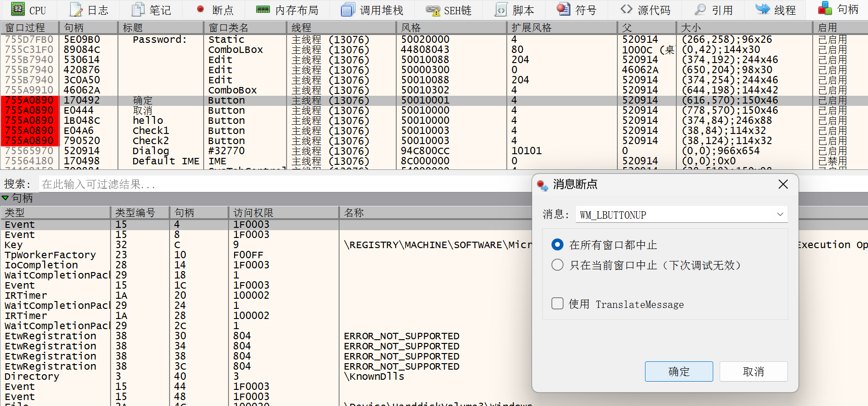The width and height of the screenshot is (868, 406).
Task: Select 在所有窗口都中止 radio option
Action: coord(557,244)
